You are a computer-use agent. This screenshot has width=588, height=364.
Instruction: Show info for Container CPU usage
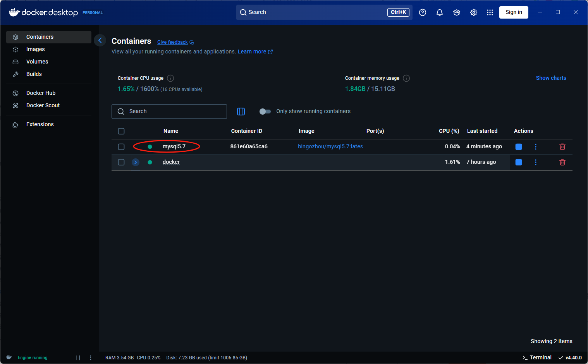click(x=170, y=78)
